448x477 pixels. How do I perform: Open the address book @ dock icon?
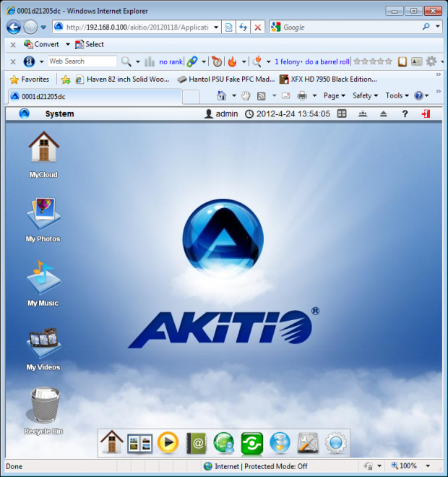tap(196, 443)
